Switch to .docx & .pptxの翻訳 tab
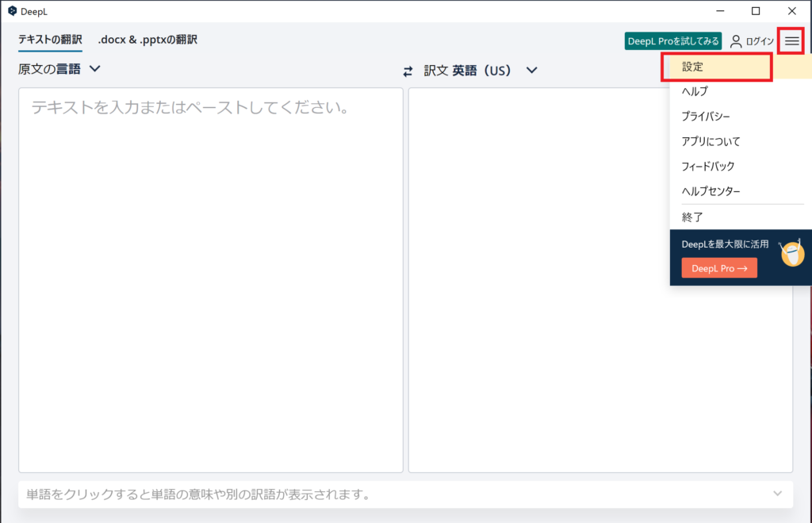The width and height of the screenshot is (812, 523). 147,40
